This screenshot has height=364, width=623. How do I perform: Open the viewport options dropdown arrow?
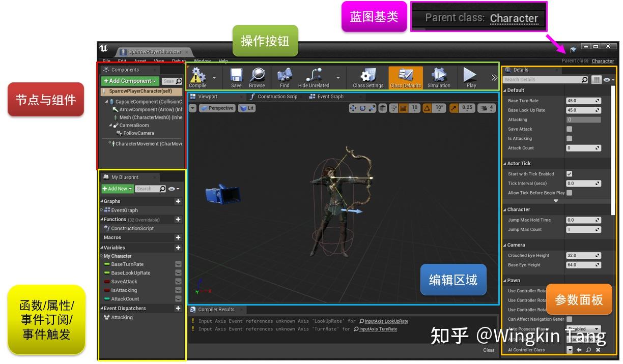192,108
